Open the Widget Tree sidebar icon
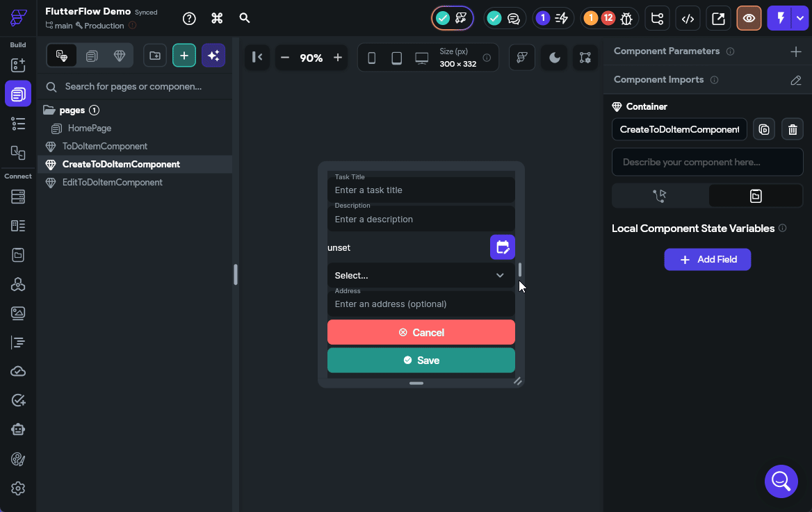The image size is (812, 512). 18,123
